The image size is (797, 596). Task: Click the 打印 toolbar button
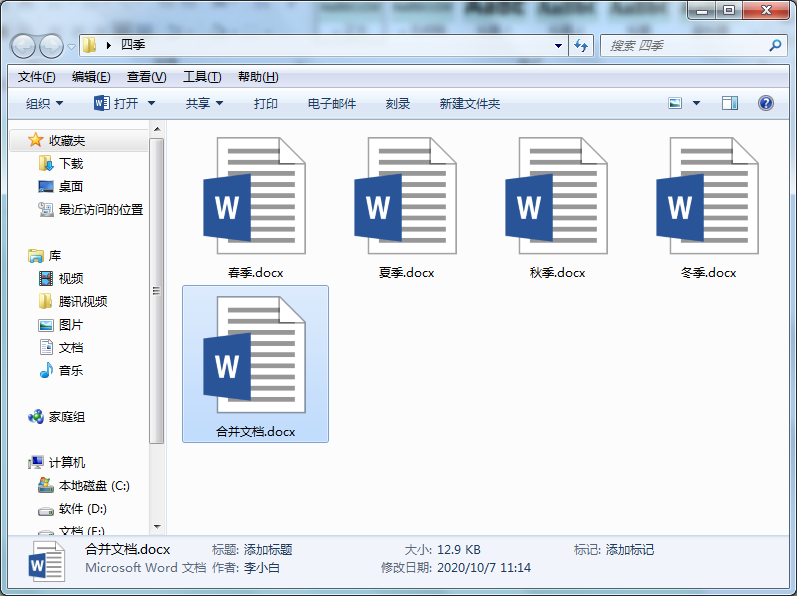[266, 104]
